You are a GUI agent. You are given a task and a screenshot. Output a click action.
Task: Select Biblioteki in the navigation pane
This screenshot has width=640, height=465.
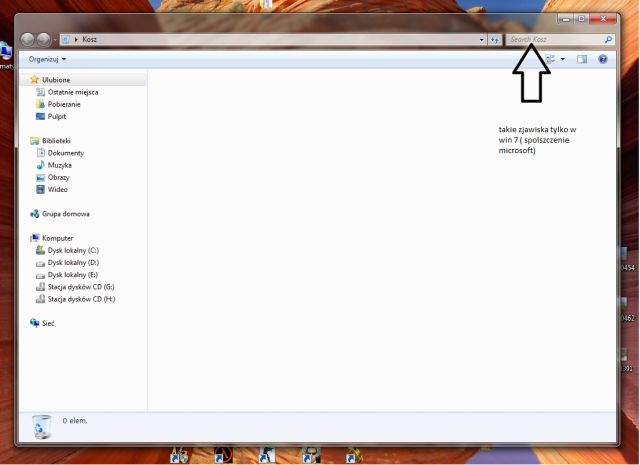[56, 141]
